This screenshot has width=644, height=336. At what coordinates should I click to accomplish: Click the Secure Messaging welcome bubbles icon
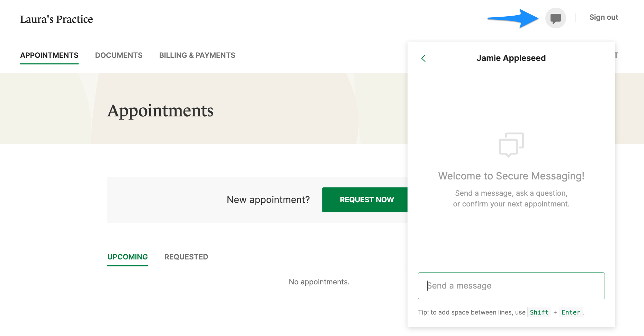pyautogui.click(x=511, y=145)
